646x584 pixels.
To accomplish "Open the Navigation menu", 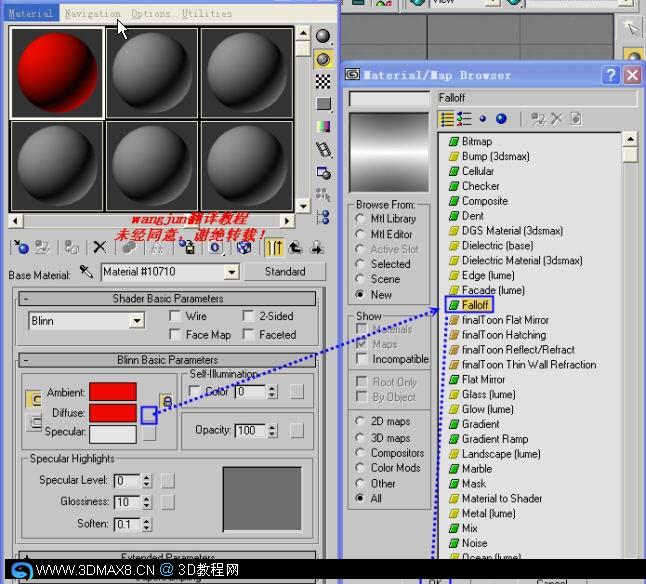I will [92, 14].
